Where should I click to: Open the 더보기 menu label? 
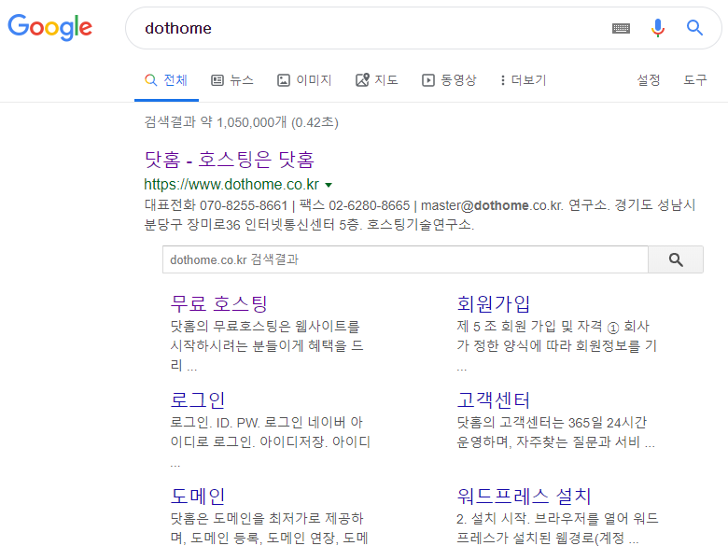pos(529,80)
